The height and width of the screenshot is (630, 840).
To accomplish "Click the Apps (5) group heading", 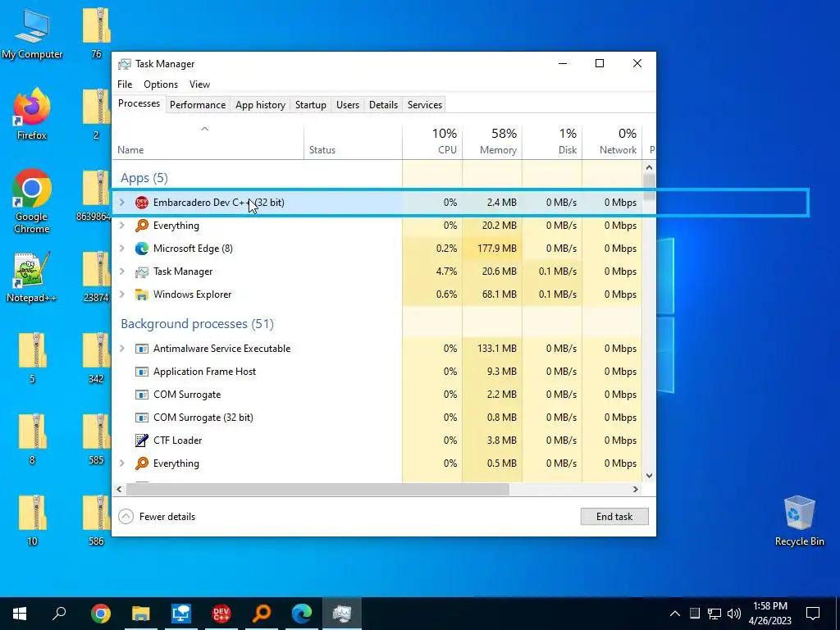I will (144, 178).
